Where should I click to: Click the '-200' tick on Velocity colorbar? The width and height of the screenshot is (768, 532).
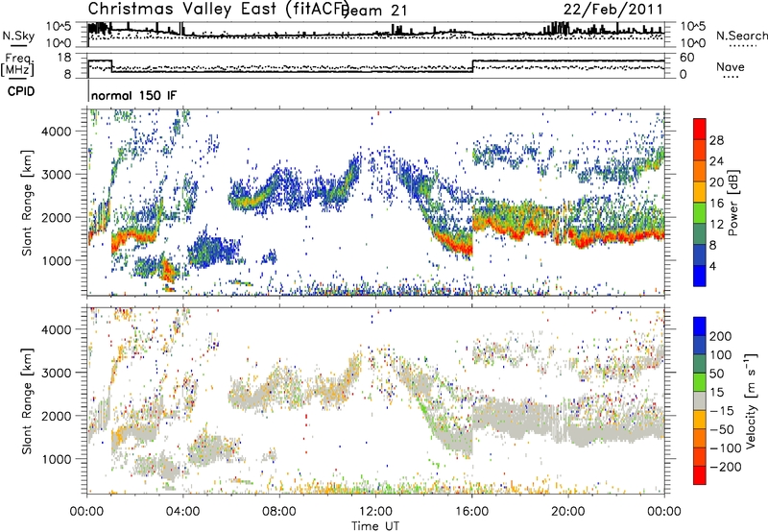tap(725, 467)
